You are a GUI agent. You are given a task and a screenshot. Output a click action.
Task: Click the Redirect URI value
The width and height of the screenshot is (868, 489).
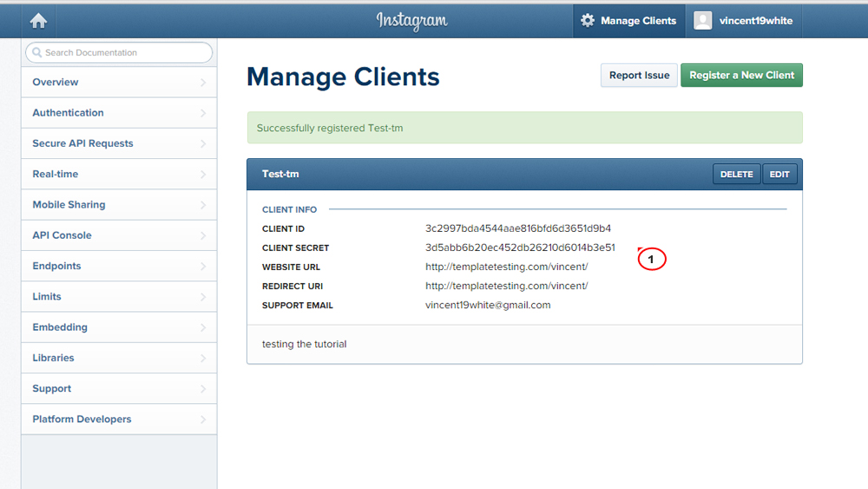tap(507, 286)
